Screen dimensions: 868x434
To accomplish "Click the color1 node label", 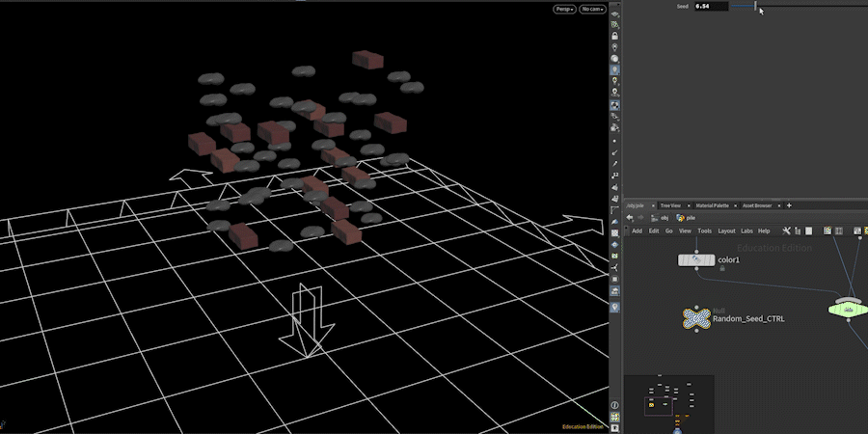I will point(728,259).
